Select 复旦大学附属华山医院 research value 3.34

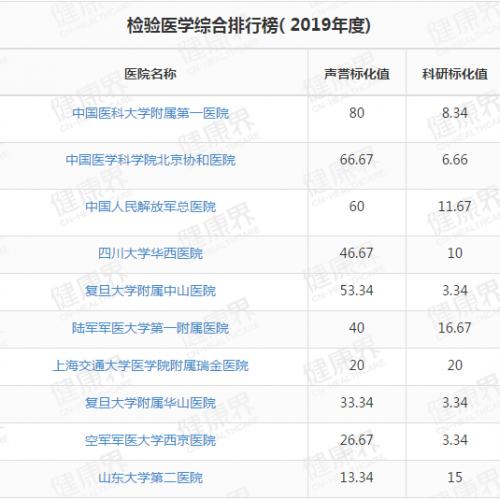pyautogui.click(x=455, y=403)
